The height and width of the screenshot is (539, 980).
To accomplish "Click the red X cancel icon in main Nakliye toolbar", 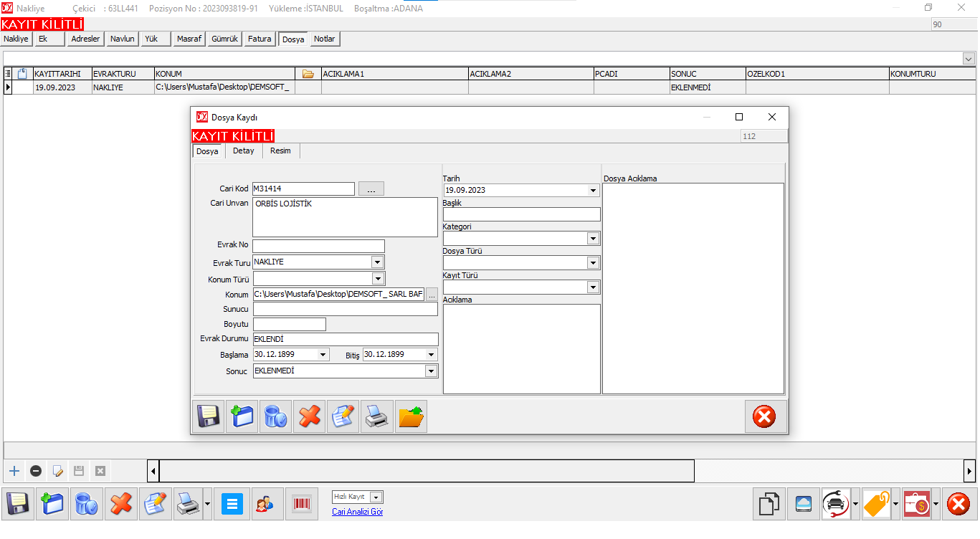I will coord(122,504).
